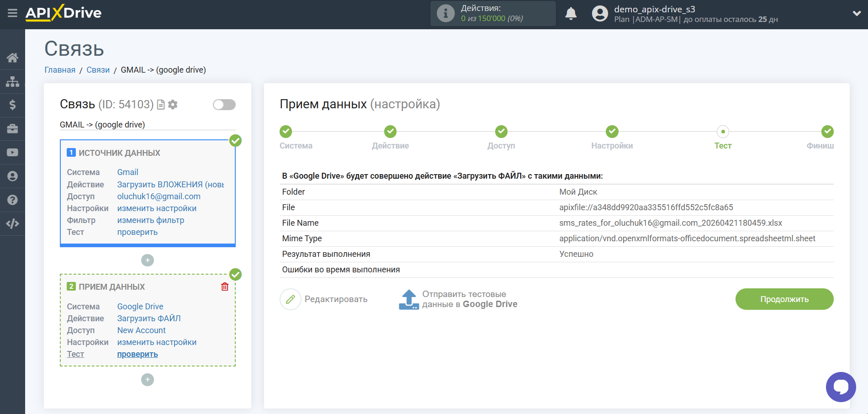Image resolution: width=868 pixels, height=414 pixels.
Task: Open the Gmail system link
Action: [127, 172]
